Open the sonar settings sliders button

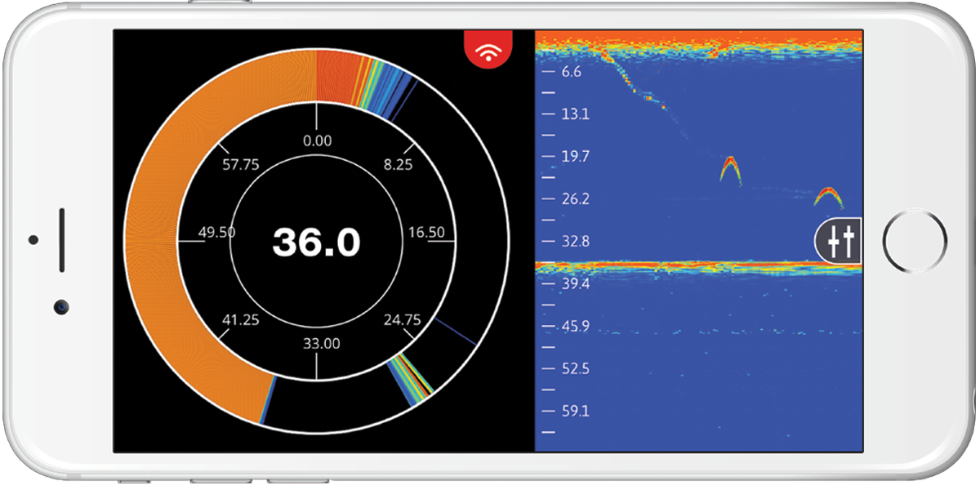(x=840, y=241)
